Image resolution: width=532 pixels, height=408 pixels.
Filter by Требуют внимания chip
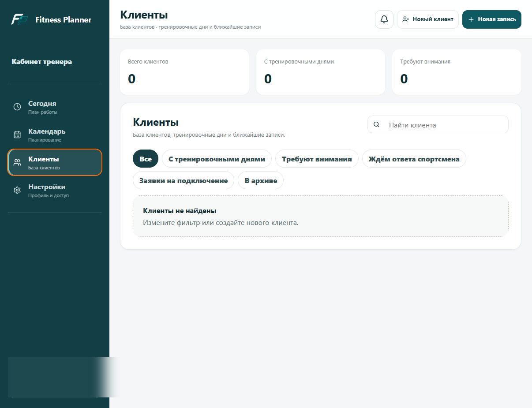pos(317,159)
